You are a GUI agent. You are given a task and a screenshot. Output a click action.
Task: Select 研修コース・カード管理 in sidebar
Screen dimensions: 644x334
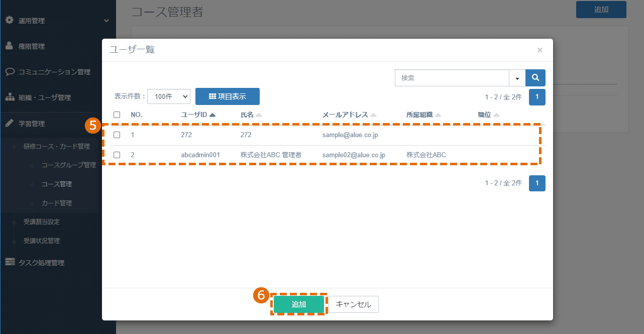[x=57, y=147]
